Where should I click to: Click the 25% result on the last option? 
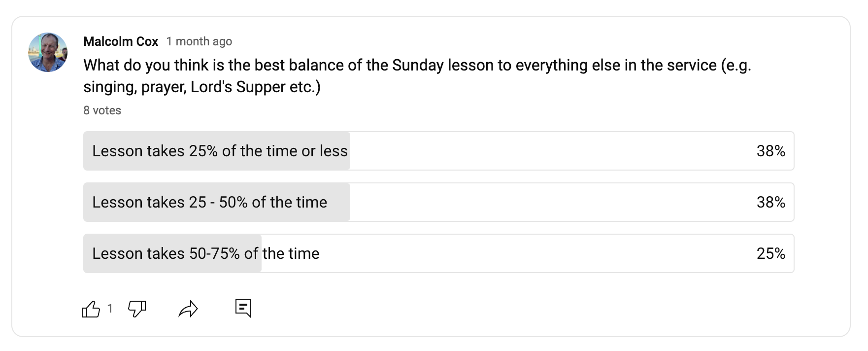tap(771, 253)
